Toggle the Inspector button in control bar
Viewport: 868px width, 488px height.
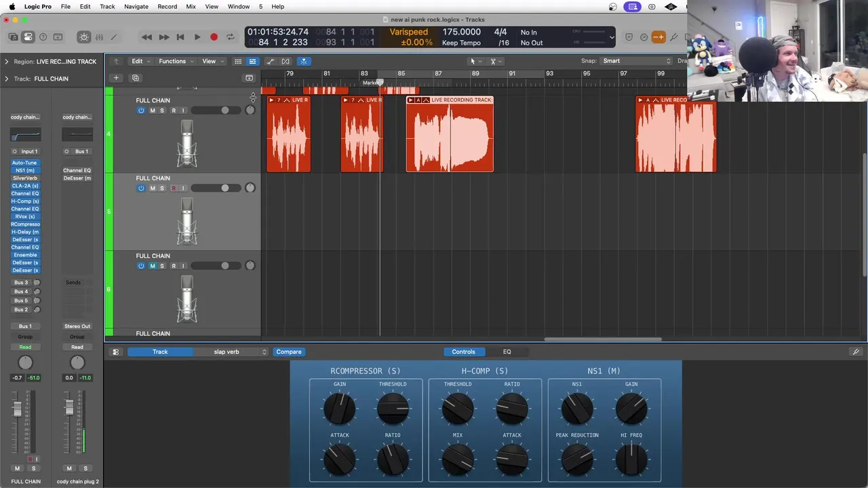[28, 37]
